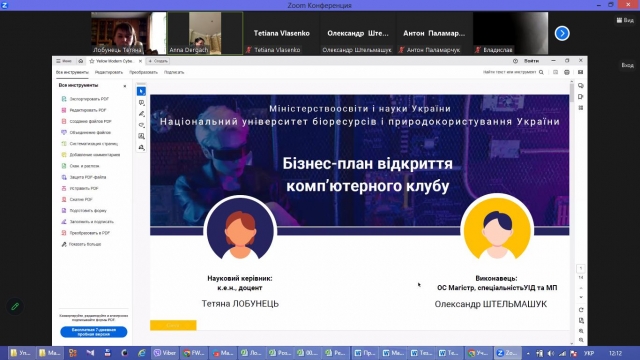Screen dimensions: 640x360
Task: Open Create PDF files tool icon
Action: 64,121
